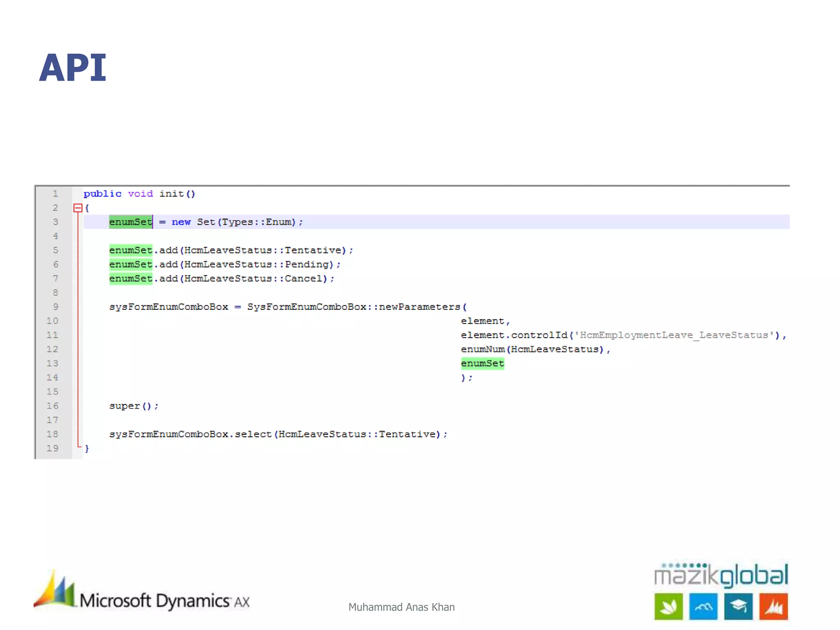Click the Pending enum add line
Viewport: 840px width, 630px height.
tap(224, 265)
